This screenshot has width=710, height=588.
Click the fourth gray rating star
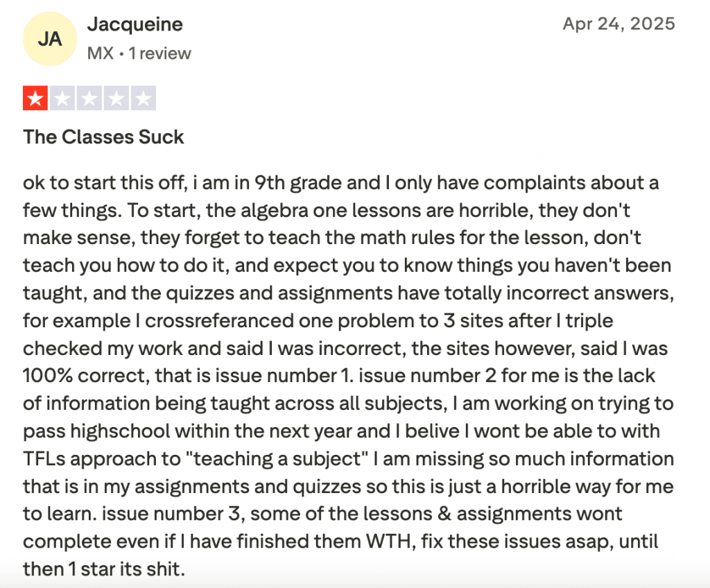pos(116,99)
